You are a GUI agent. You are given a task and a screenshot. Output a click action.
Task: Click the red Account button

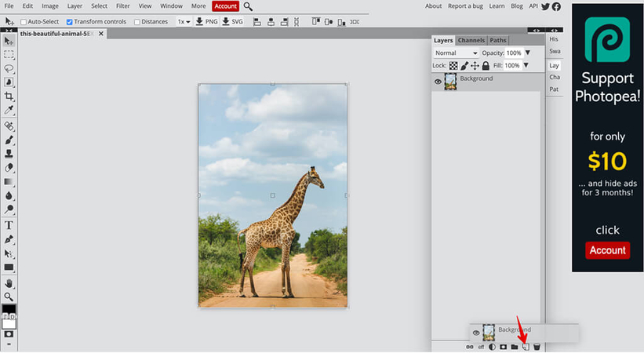tap(225, 6)
